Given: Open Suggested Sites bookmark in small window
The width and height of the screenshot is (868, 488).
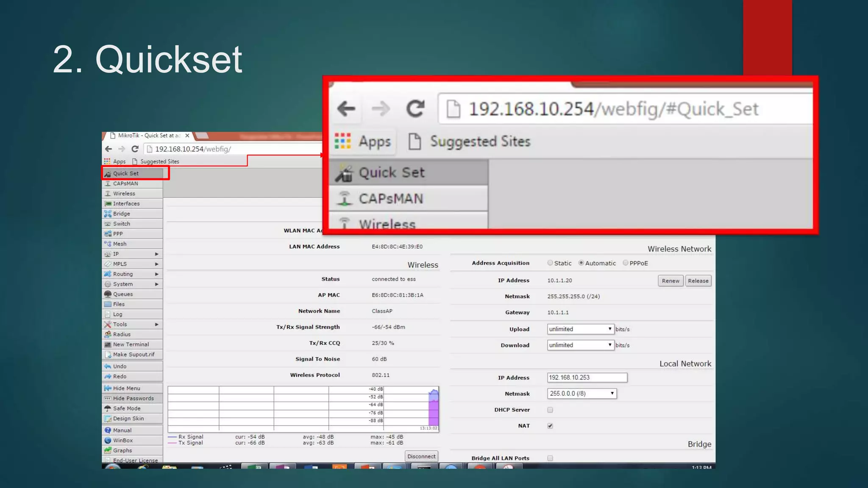Looking at the screenshot, I should pyautogui.click(x=156, y=161).
